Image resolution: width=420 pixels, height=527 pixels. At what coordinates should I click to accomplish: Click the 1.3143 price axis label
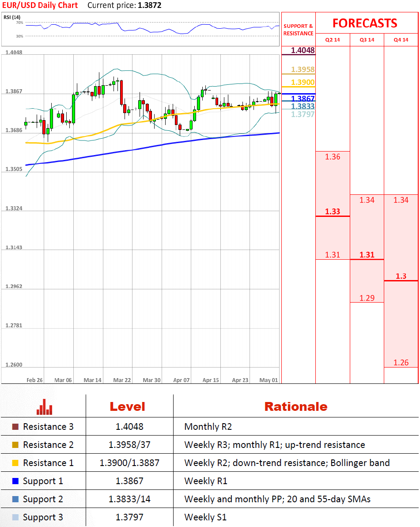tap(14, 247)
